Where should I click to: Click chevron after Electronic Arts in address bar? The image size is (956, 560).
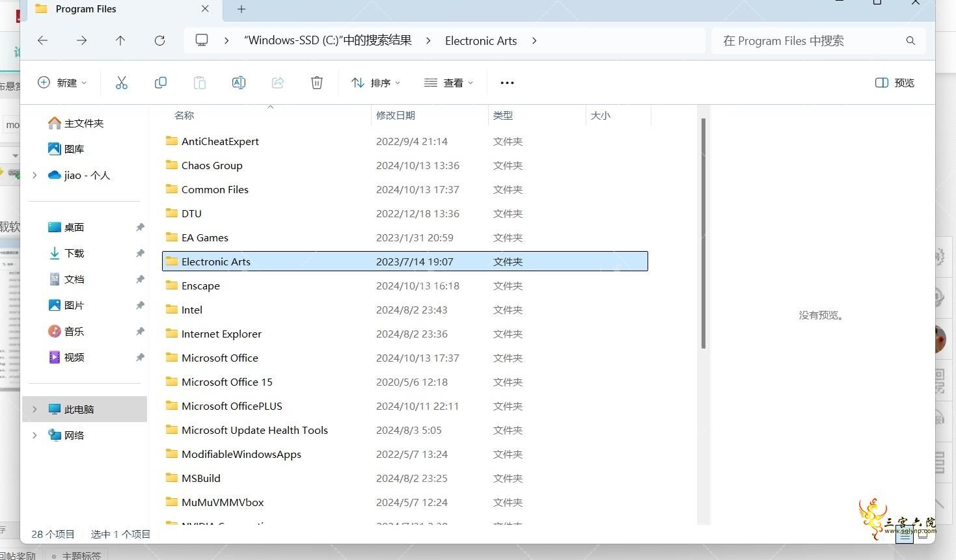(534, 40)
